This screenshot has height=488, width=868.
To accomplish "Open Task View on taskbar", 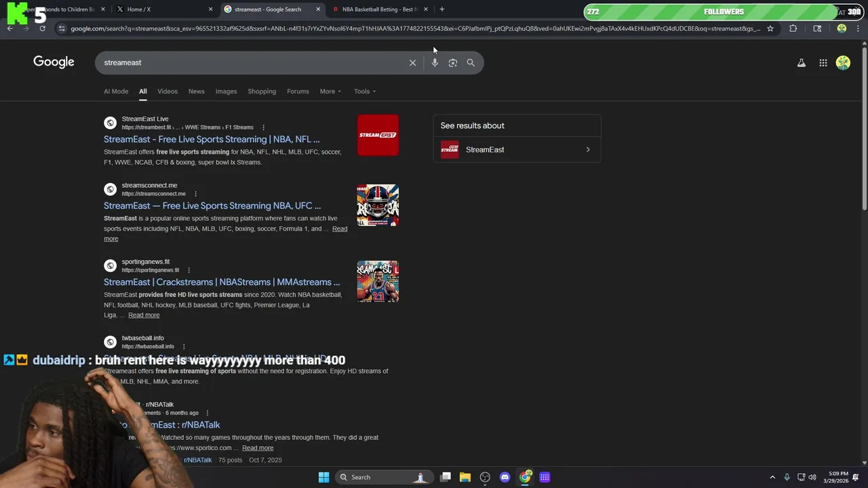I will (446, 477).
